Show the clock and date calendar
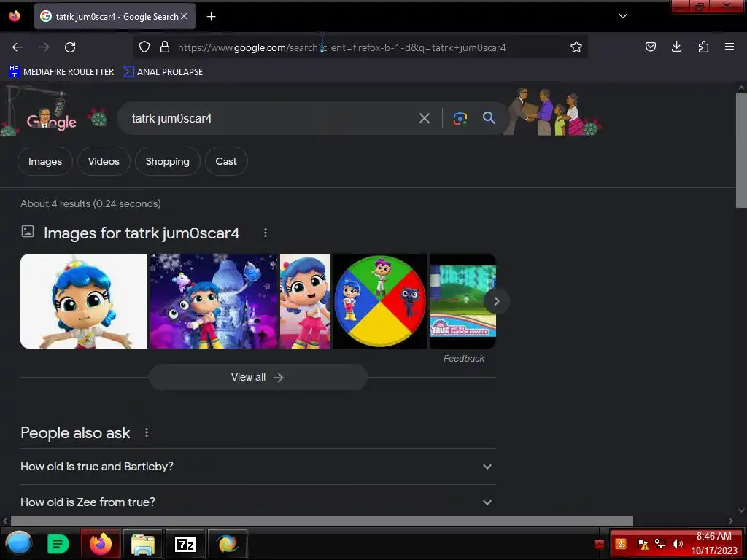 pos(713,543)
